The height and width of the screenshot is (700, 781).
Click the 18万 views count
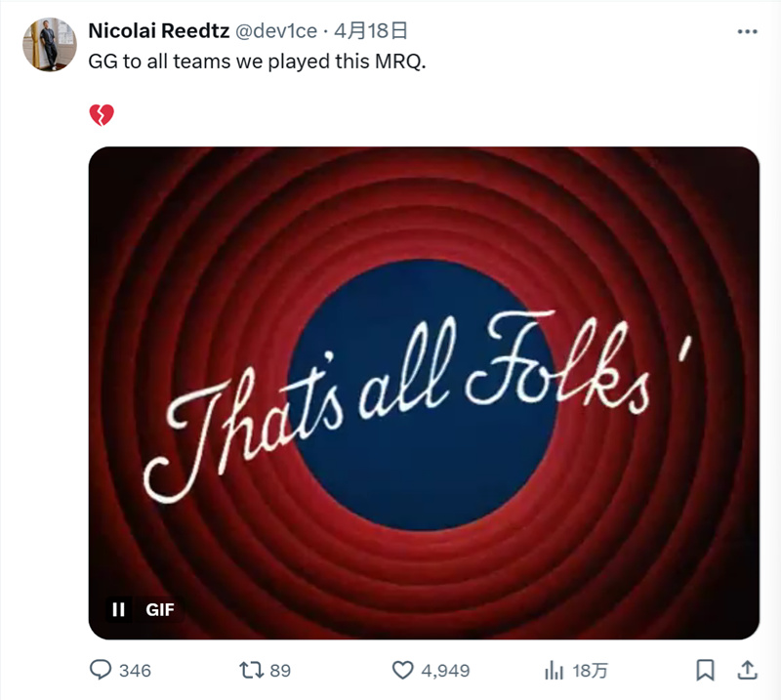point(590,671)
